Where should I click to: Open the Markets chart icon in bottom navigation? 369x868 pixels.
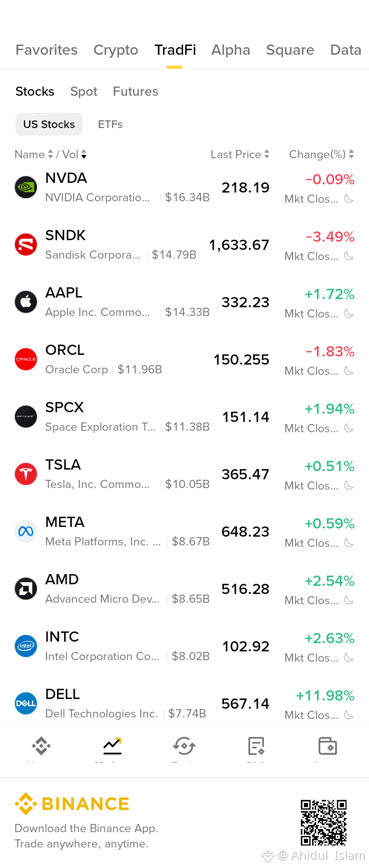(112, 746)
